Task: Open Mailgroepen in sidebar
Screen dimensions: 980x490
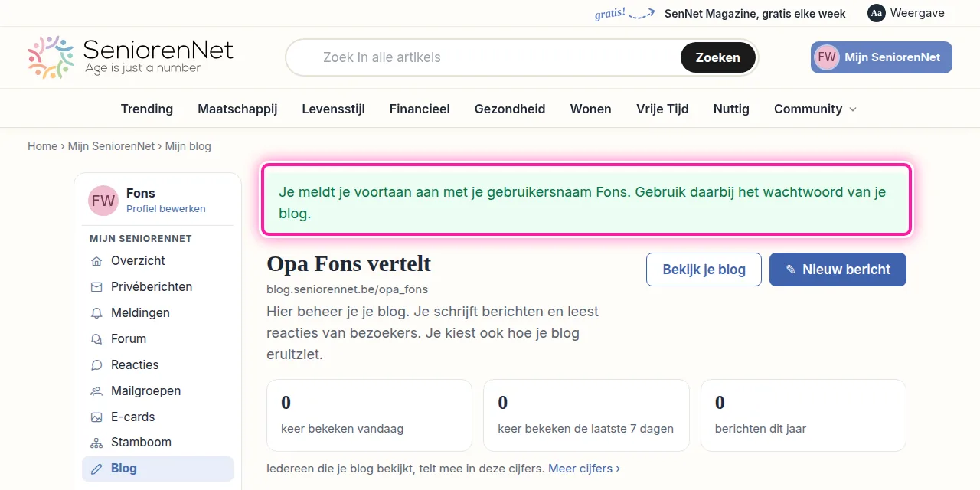Action: [158, 391]
